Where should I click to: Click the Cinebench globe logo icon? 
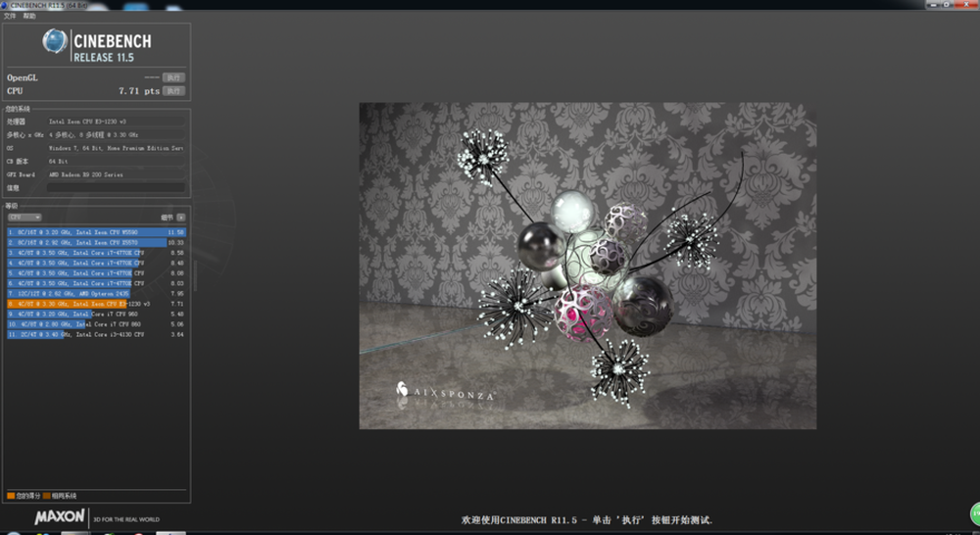click(x=55, y=41)
